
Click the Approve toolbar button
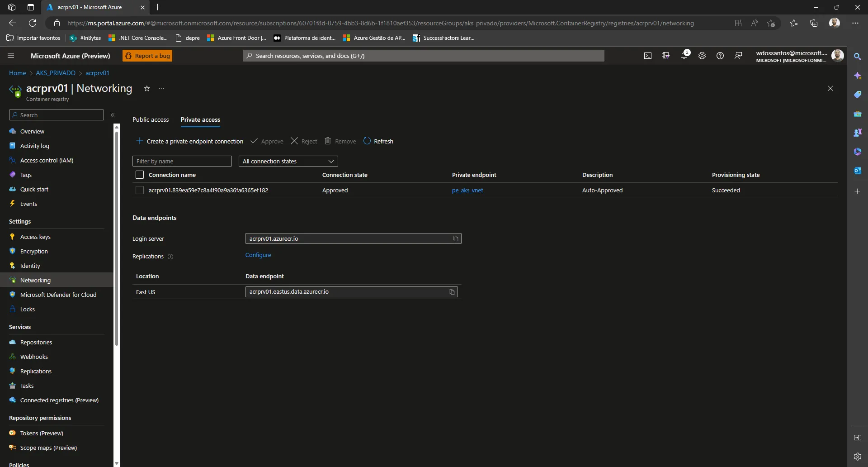pos(267,141)
